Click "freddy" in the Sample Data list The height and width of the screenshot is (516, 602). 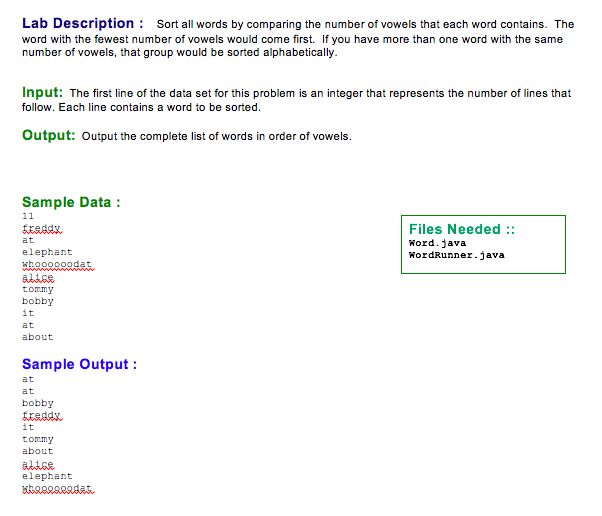[x=41, y=228]
